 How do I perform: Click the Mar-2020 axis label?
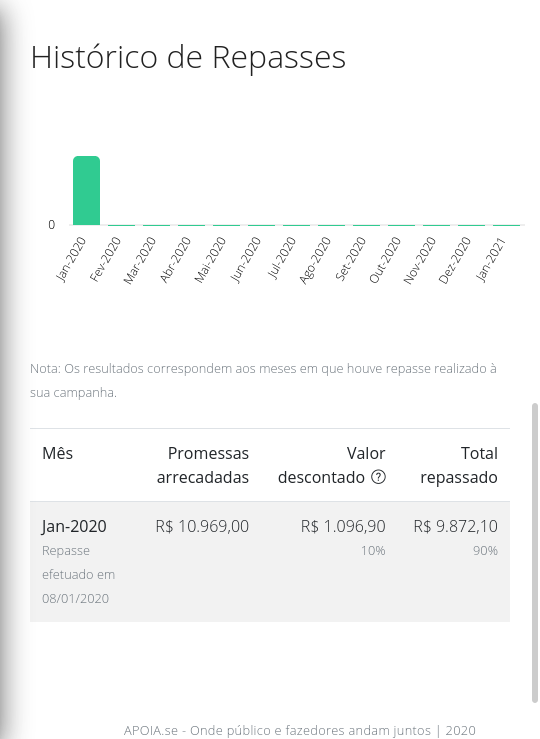coord(140,261)
